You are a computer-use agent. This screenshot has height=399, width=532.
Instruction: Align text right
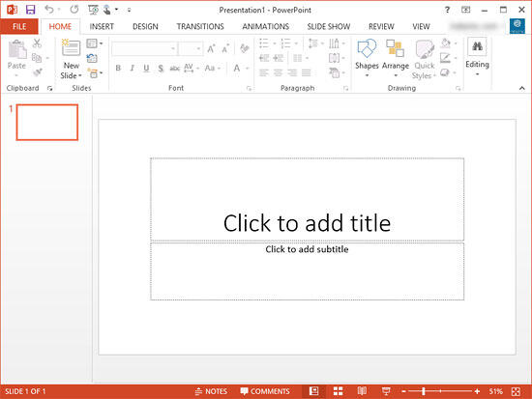(292, 72)
